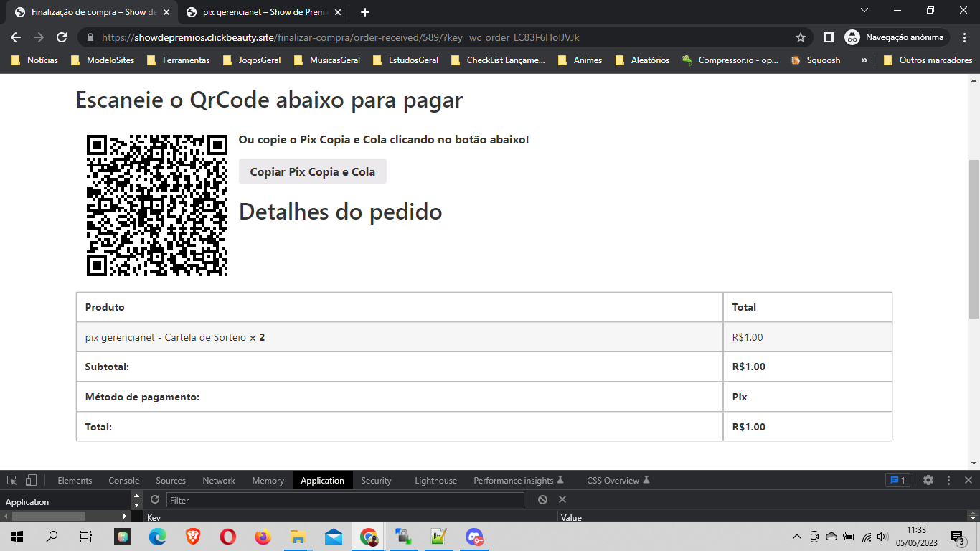This screenshot has width=980, height=551.
Task: Open DevTools customize three-dot menu
Action: (x=948, y=480)
